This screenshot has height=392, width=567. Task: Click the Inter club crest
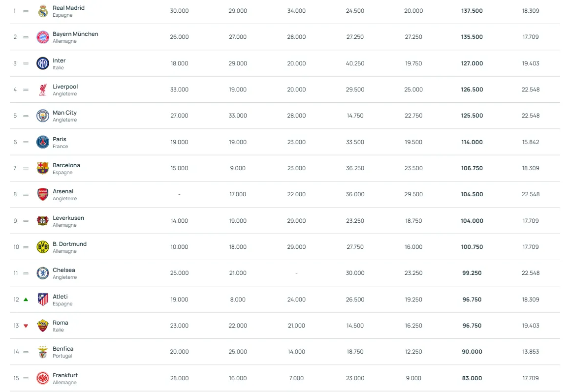point(43,63)
